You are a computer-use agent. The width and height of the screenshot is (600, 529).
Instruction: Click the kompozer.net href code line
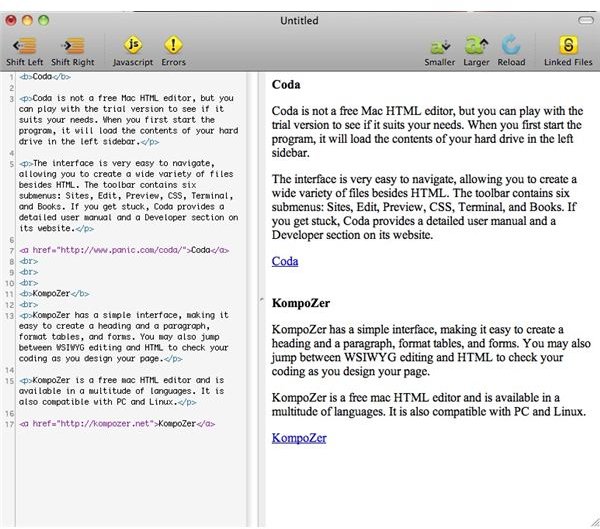(117, 424)
